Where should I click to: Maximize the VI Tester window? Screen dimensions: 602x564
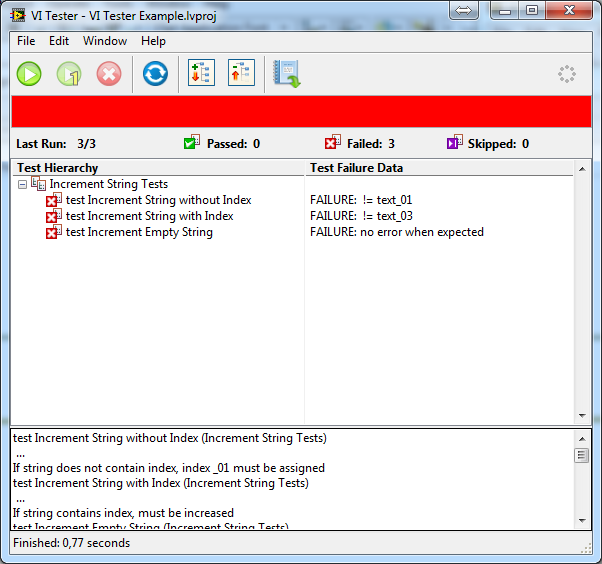point(532,10)
